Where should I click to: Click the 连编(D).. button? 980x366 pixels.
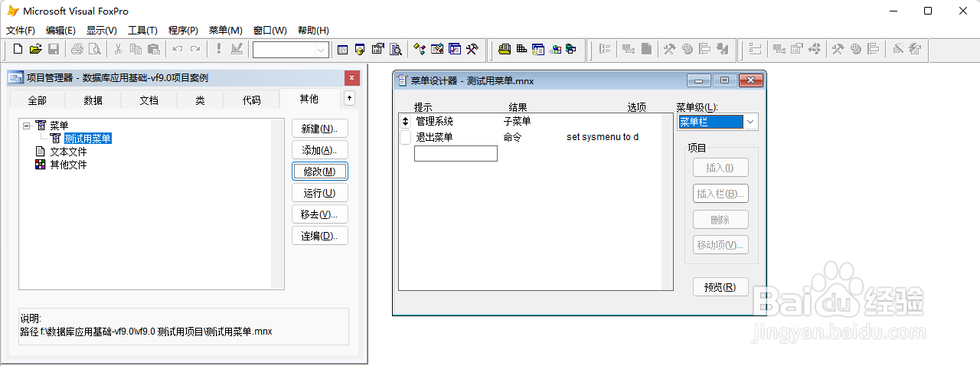click(x=320, y=236)
